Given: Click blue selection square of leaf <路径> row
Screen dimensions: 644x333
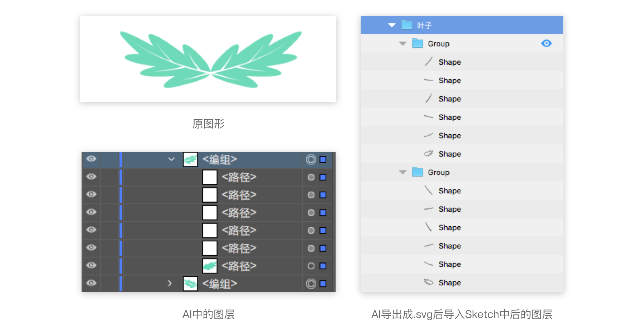Looking at the screenshot, I should click(323, 266).
